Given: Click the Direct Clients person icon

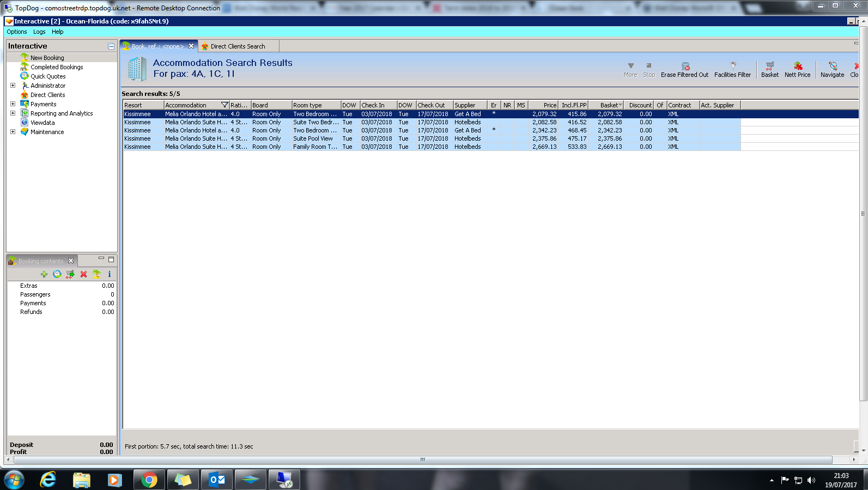Looking at the screenshot, I should [x=25, y=94].
